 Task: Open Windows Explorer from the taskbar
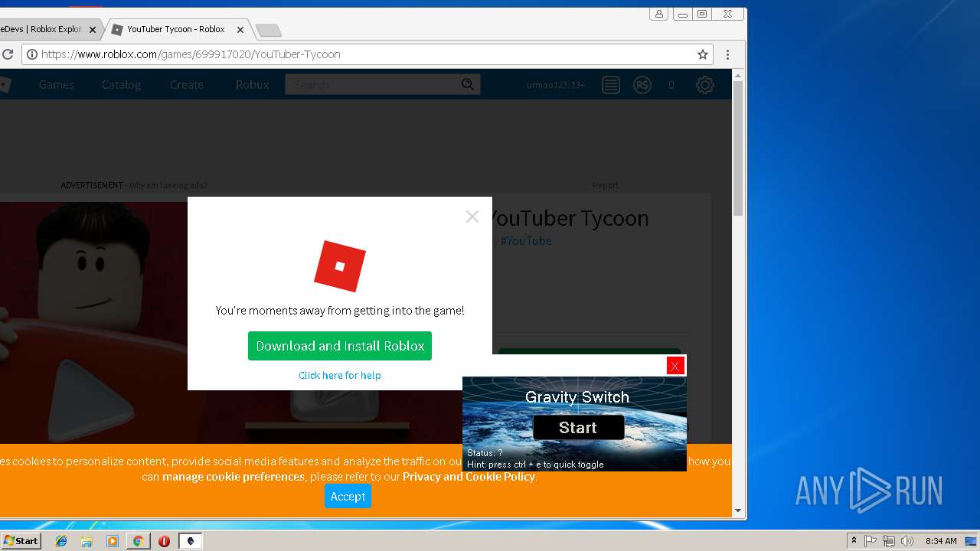(x=87, y=541)
